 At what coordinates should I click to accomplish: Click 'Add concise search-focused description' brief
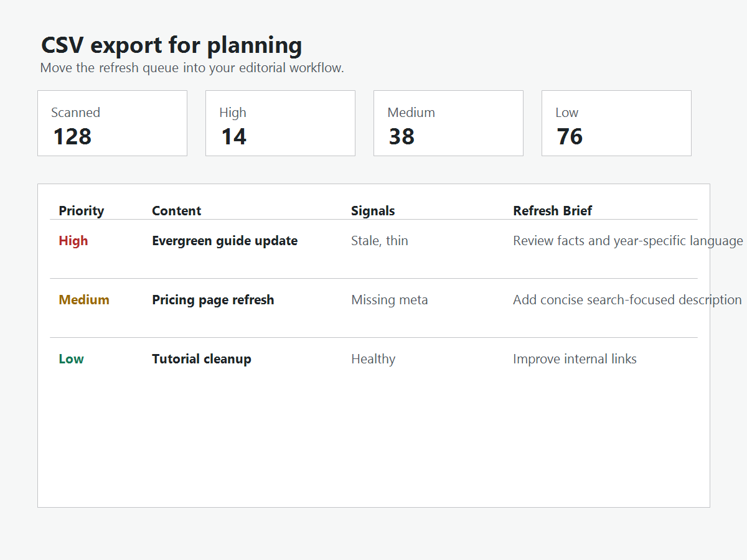[x=627, y=300]
